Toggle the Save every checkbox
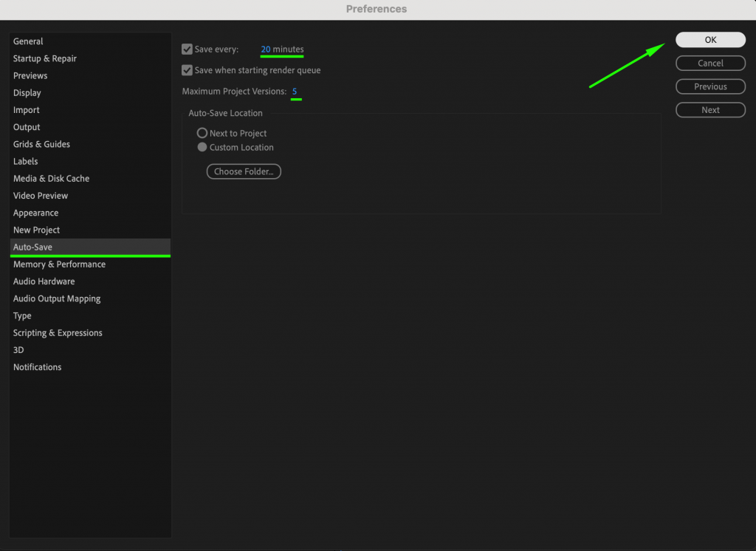756x551 pixels. pos(187,49)
